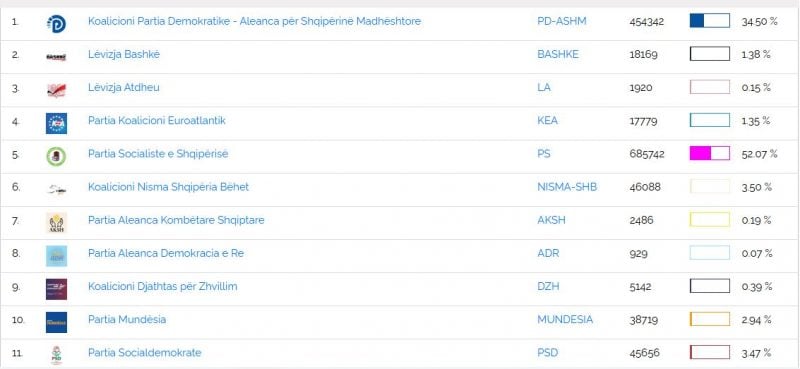Click the blue PD-ASHM percentage bar

click(x=710, y=20)
